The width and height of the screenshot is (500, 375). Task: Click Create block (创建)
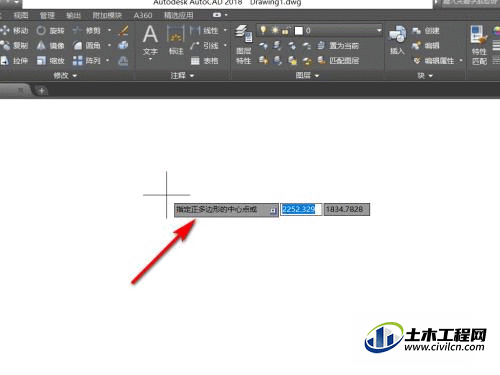(426, 31)
